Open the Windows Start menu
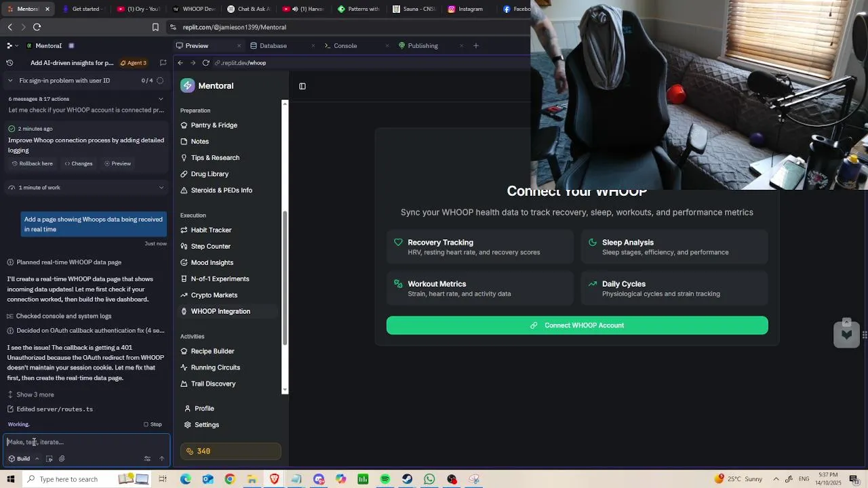Image resolution: width=868 pixels, height=488 pixels. point(11,479)
